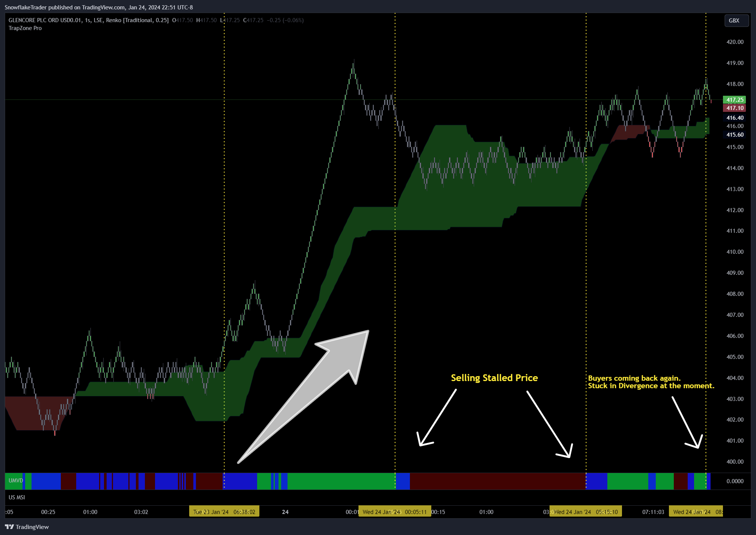Viewport: 756px width, 535px height.
Task: Click the green 417.25 price label
Action: point(735,100)
